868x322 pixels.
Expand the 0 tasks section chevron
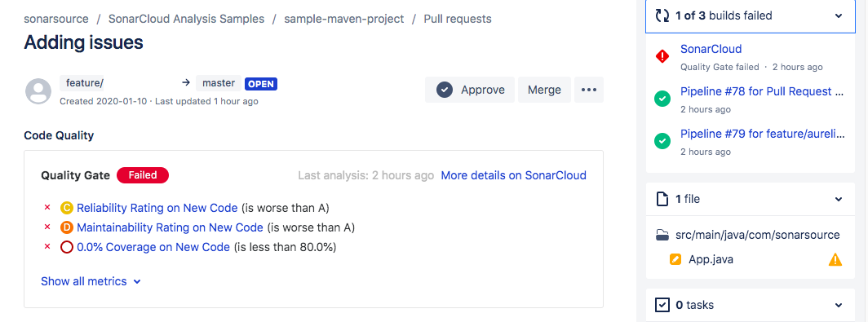(x=839, y=305)
